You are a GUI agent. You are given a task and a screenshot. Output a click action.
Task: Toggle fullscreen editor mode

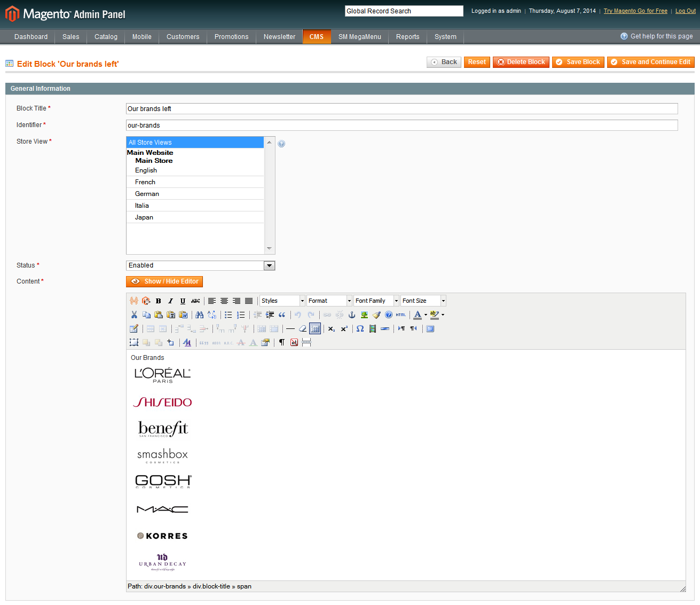pyautogui.click(x=430, y=328)
